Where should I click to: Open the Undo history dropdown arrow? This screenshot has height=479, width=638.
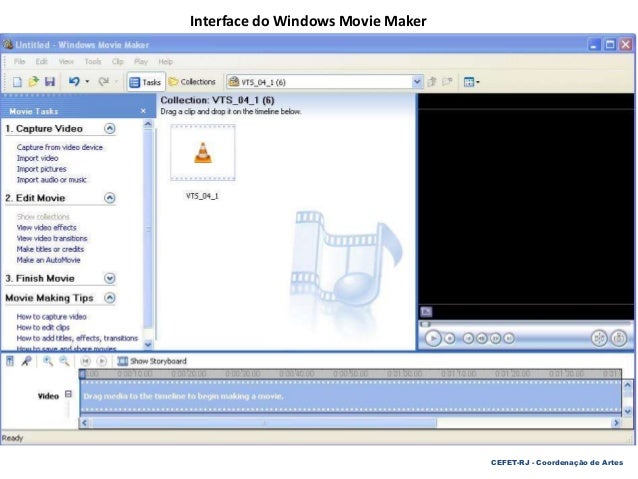(x=87, y=82)
